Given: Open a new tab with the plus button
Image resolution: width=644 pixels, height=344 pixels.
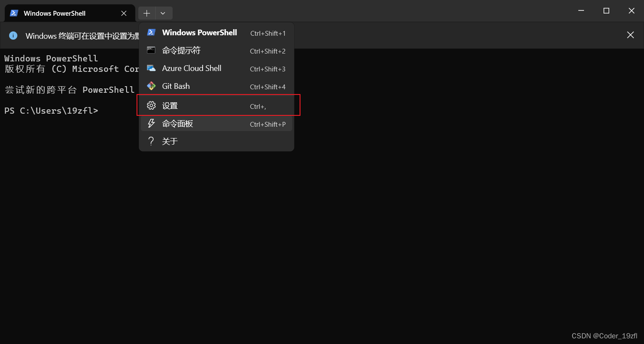Looking at the screenshot, I should (147, 13).
